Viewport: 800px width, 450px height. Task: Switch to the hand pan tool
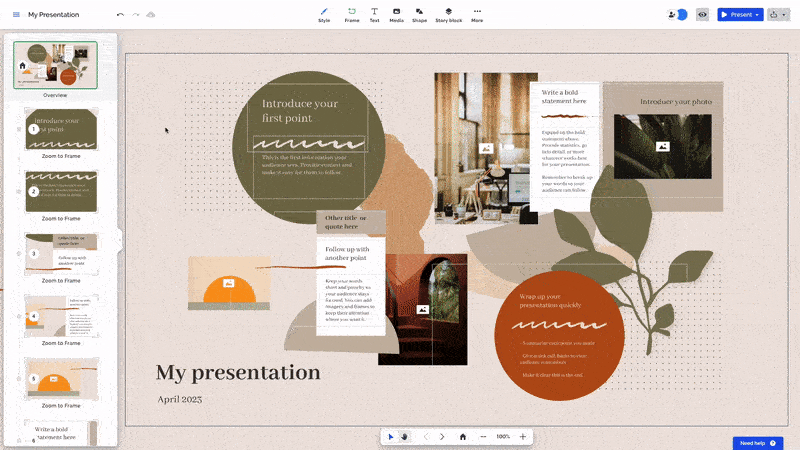404,437
